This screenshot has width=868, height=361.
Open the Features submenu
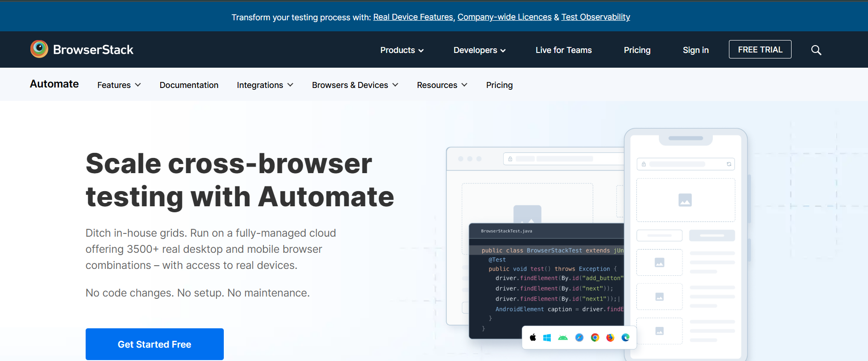tap(119, 85)
